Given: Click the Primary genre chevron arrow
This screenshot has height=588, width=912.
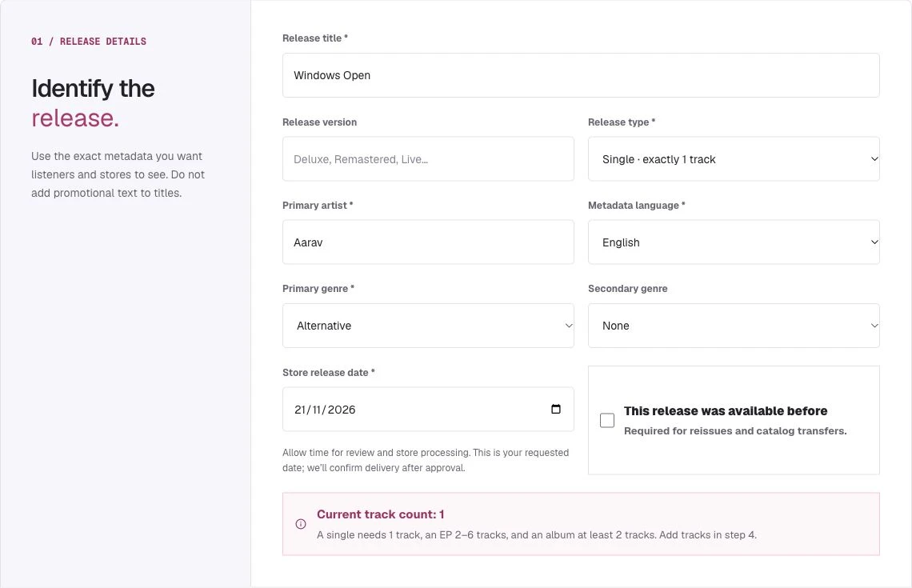Looking at the screenshot, I should (x=568, y=326).
